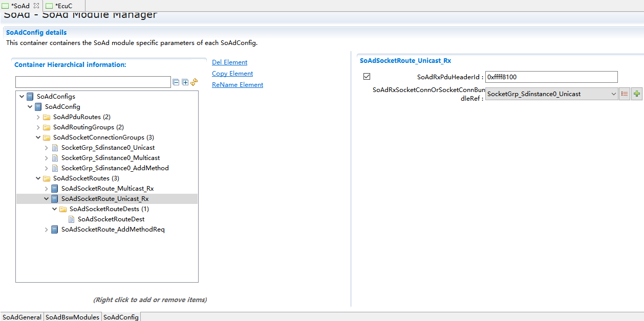Image resolution: width=644 pixels, height=321 pixels.
Task: Close the SoAd editor tab
Action: click(36, 6)
